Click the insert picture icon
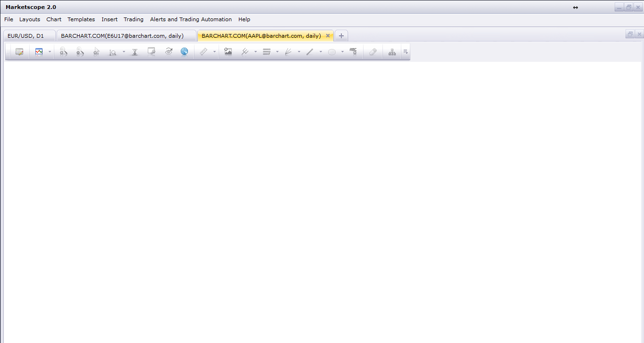The height and width of the screenshot is (343, 644). pyautogui.click(x=228, y=52)
